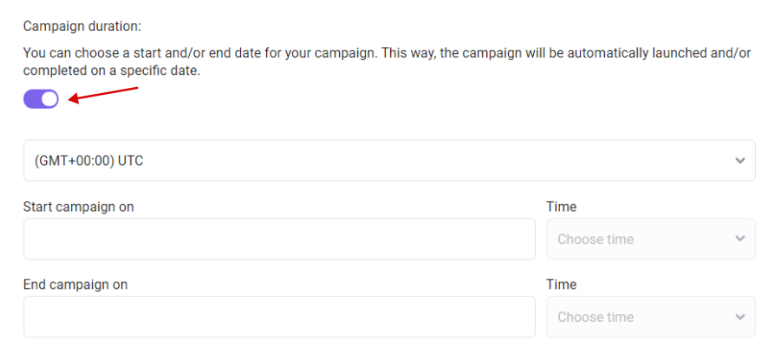Screen dimensions: 782x362
Task: Click 'Choose time' placeholder for end campaign
Action: [595, 317]
